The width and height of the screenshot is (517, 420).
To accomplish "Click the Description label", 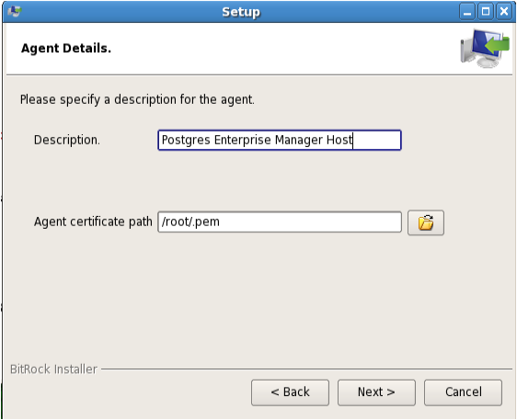I will tap(67, 140).
